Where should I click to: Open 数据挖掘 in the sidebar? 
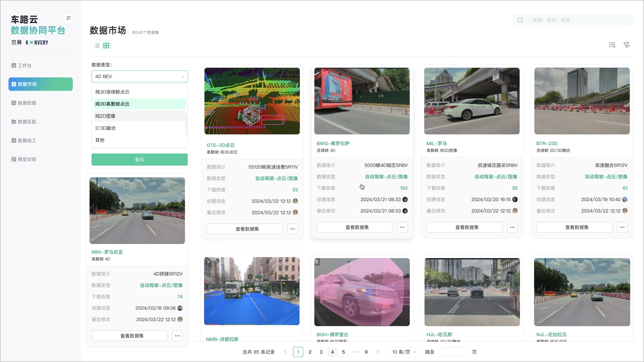27,103
